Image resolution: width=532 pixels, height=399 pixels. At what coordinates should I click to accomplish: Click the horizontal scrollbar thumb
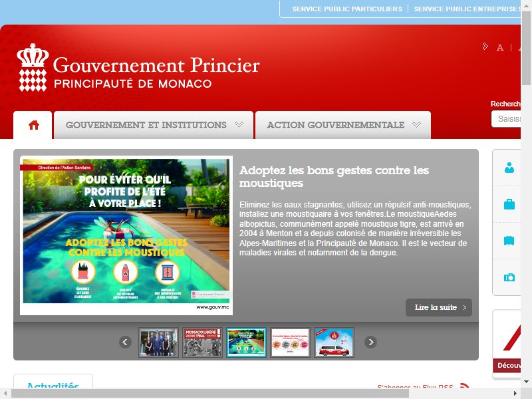click(210, 394)
